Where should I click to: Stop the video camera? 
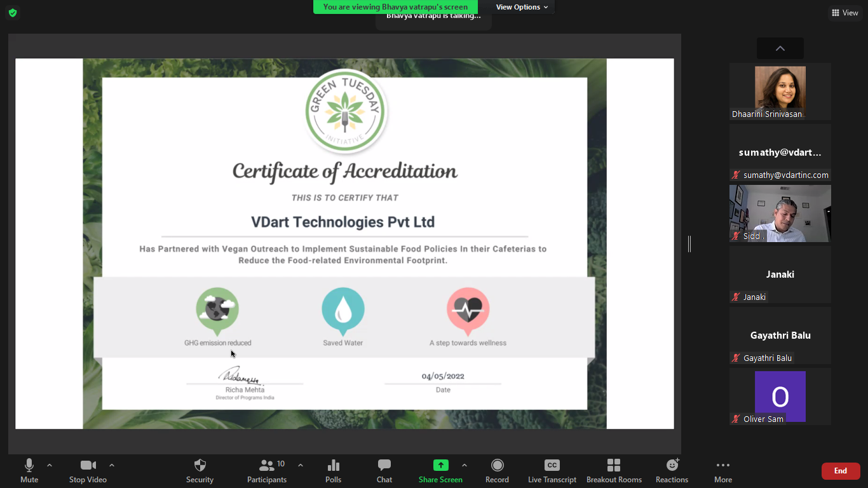[88, 471]
